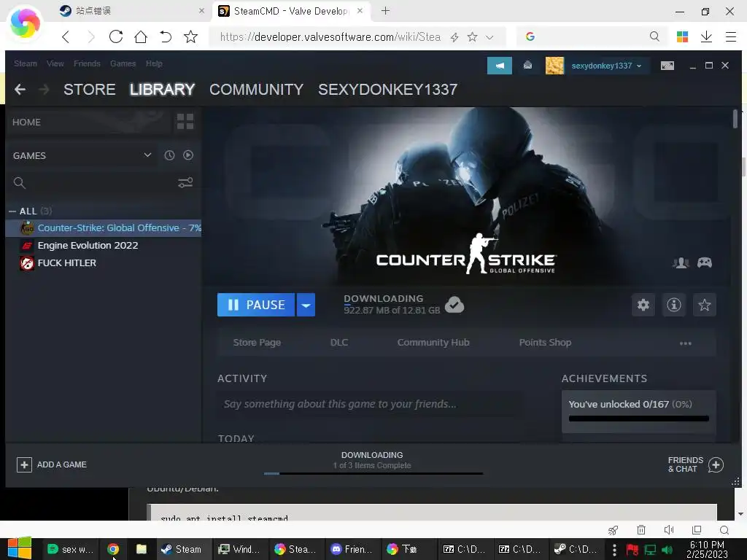Open the Games menu
The width and height of the screenshot is (747, 560).
click(123, 63)
